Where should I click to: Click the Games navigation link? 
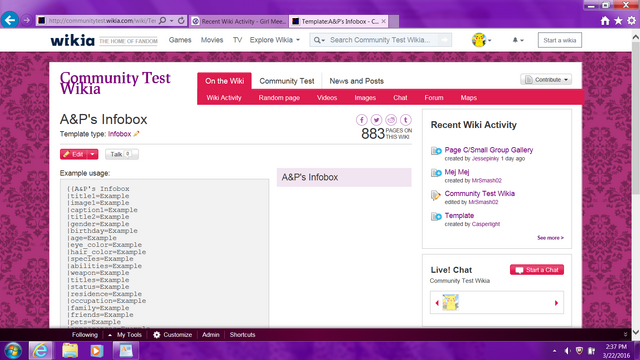pyautogui.click(x=180, y=40)
